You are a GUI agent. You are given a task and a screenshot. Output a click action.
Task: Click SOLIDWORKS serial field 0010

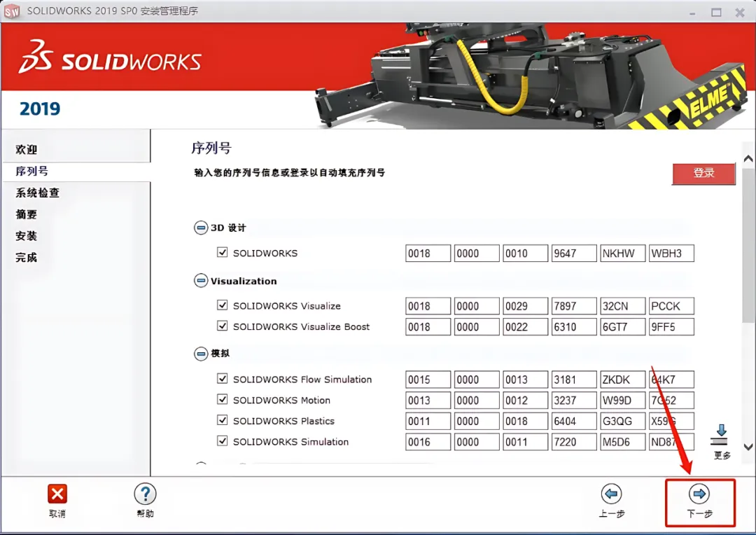pos(525,253)
